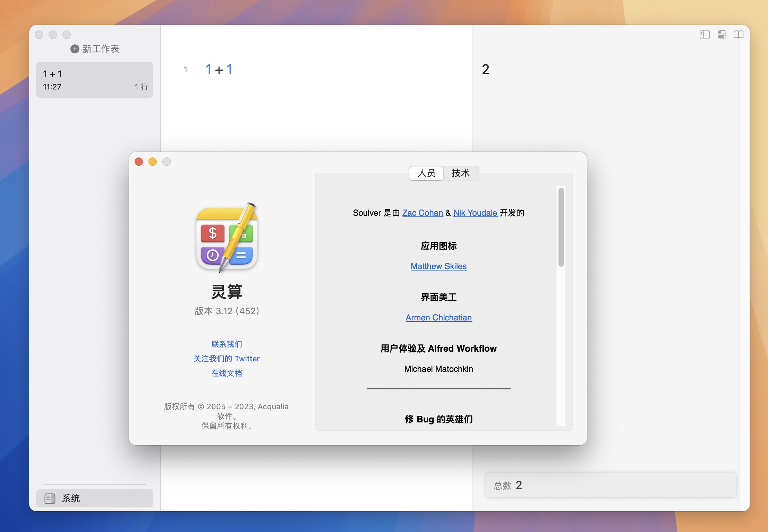Switch to the 技术 tab
Image resolution: width=768 pixels, height=532 pixels.
coord(461,173)
